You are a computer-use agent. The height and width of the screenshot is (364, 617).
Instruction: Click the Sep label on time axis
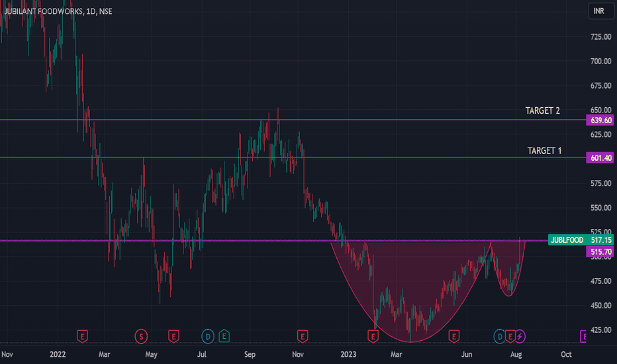250,354
